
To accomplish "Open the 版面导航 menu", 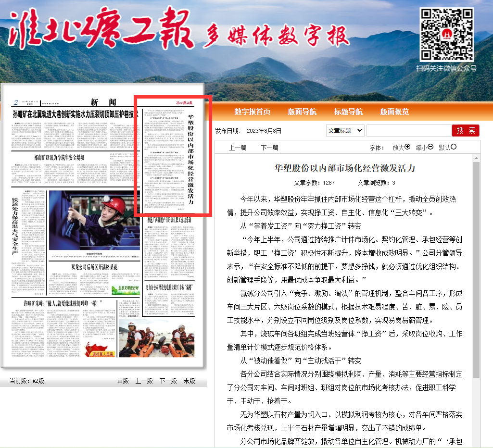I will (302, 112).
